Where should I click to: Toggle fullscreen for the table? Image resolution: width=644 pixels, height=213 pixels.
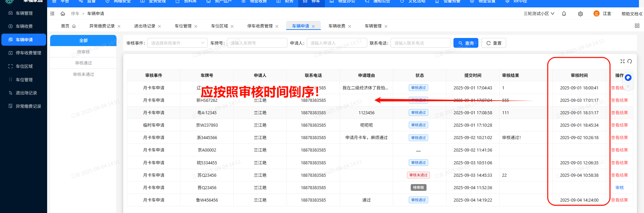pyautogui.click(x=622, y=61)
